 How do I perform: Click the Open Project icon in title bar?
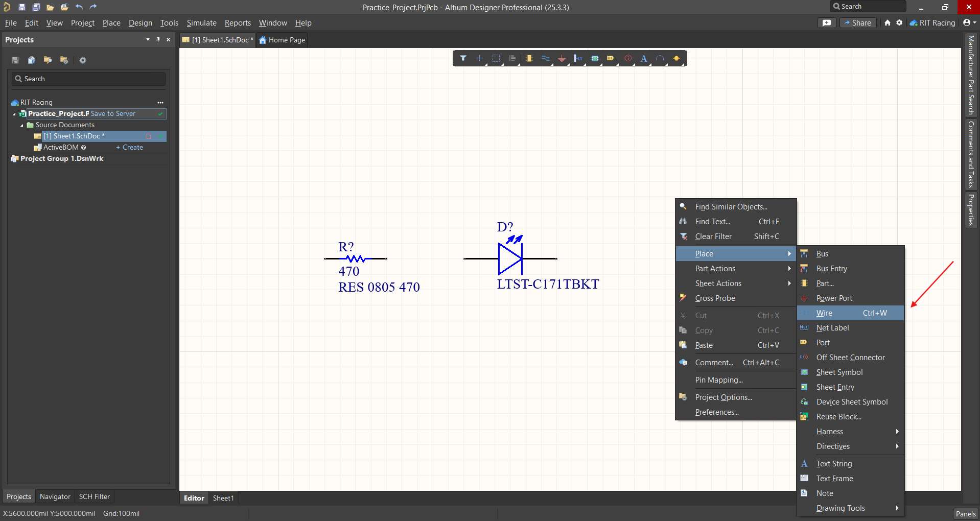click(x=64, y=7)
